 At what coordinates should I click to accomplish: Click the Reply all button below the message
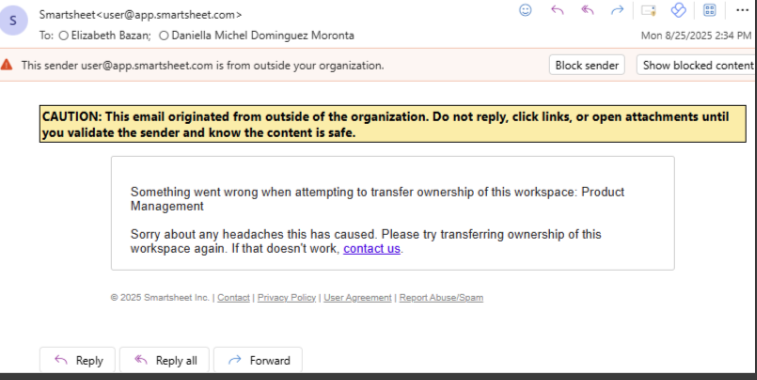coord(165,360)
